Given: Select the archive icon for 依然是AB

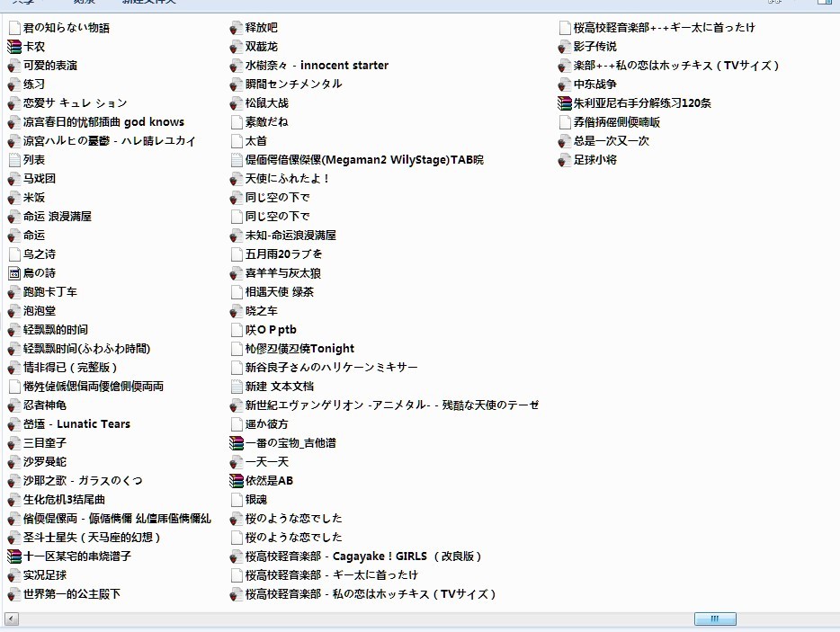Looking at the screenshot, I should (x=237, y=481).
